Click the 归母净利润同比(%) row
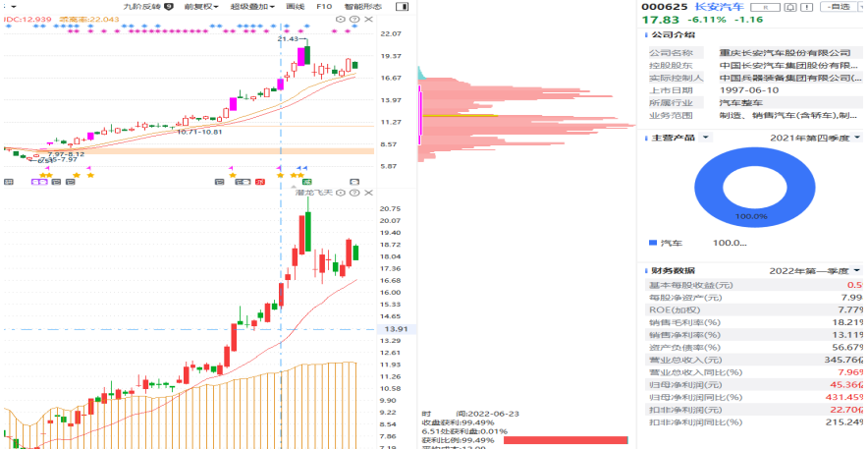 (754, 397)
